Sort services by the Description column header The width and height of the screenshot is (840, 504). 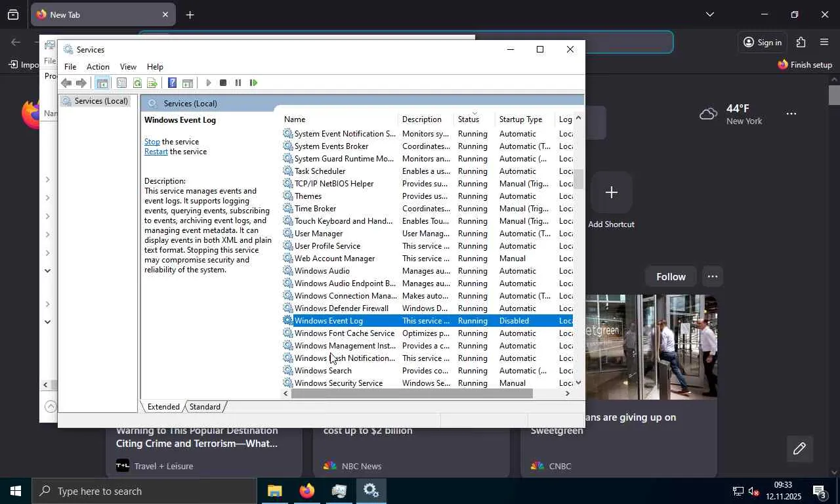(425, 119)
